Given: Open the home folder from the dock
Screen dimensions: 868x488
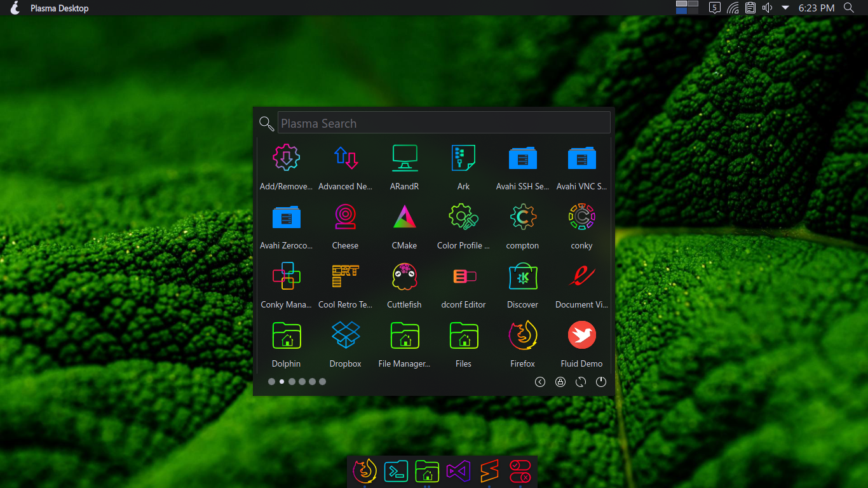Looking at the screenshot, I should tap(427, 471).
